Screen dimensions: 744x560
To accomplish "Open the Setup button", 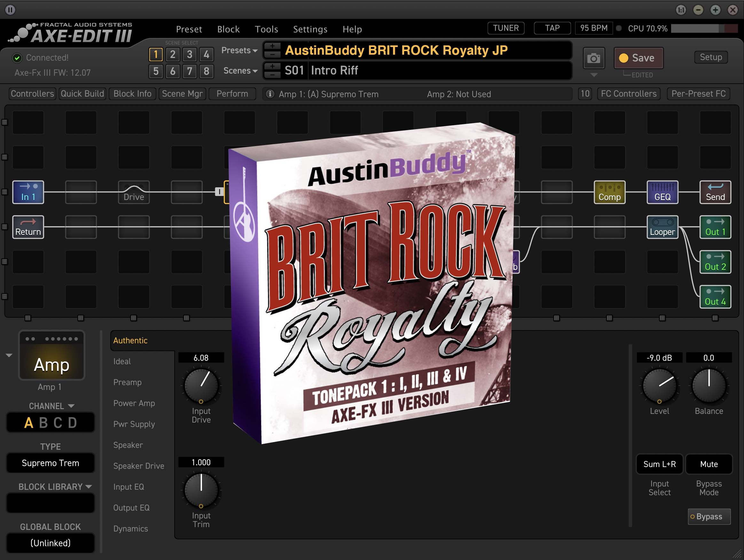I will click(711, 57).
